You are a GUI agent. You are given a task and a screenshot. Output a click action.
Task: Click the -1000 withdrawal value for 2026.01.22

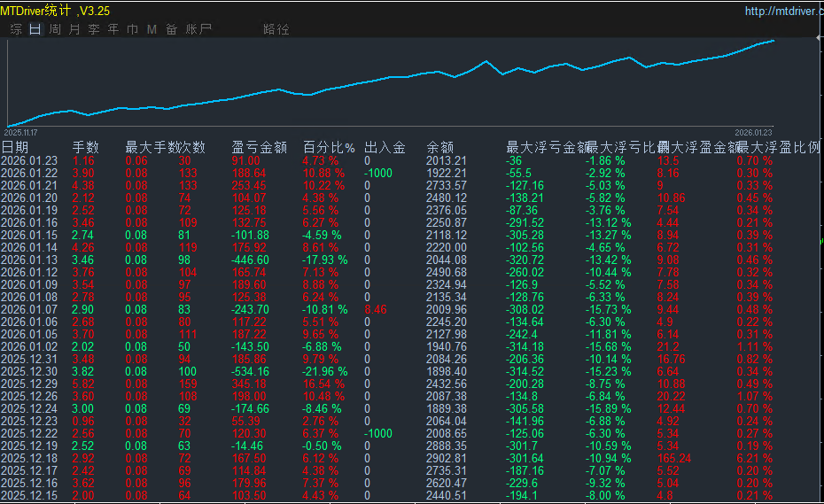(378, 174)
